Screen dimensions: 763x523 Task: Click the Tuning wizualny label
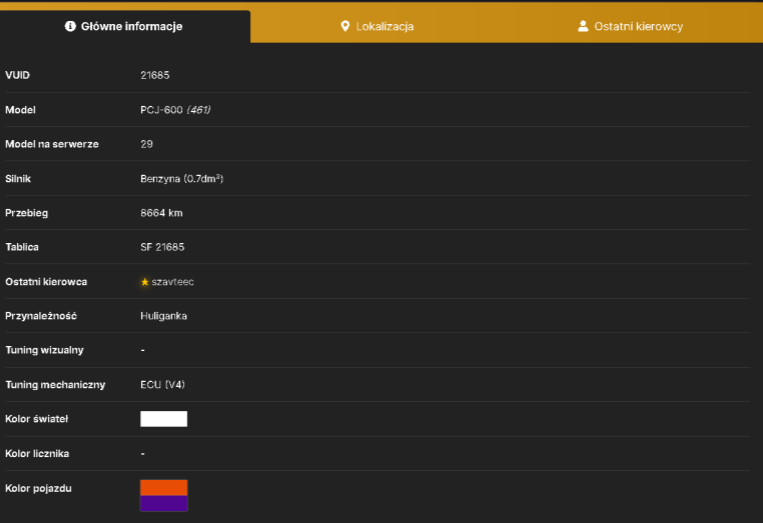(x=44, y=350)
